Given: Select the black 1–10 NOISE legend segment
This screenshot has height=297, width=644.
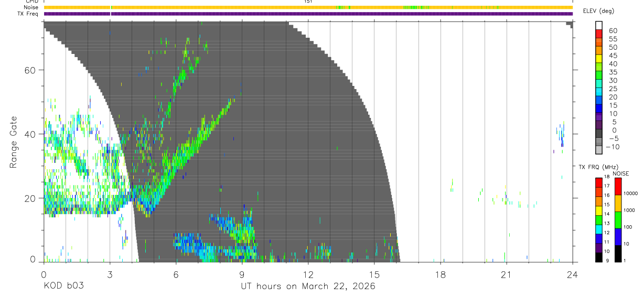Looking at the screenshot, I should [618, 254].
